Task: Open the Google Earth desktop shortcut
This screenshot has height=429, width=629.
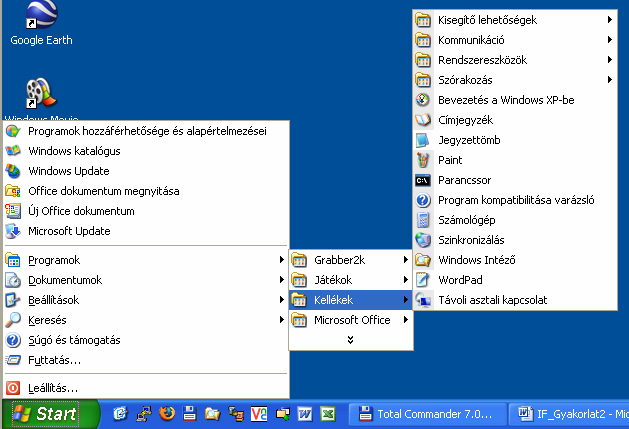Action: coord(41,24)
